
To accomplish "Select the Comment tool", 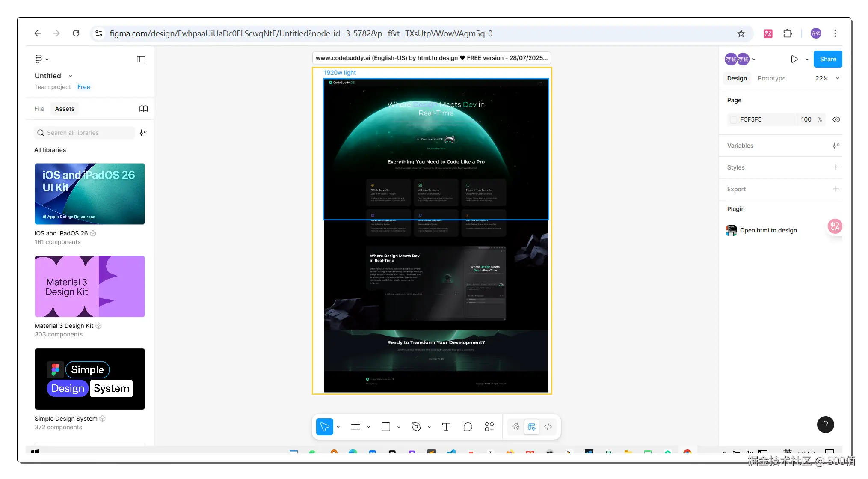I will coord(468,427).
